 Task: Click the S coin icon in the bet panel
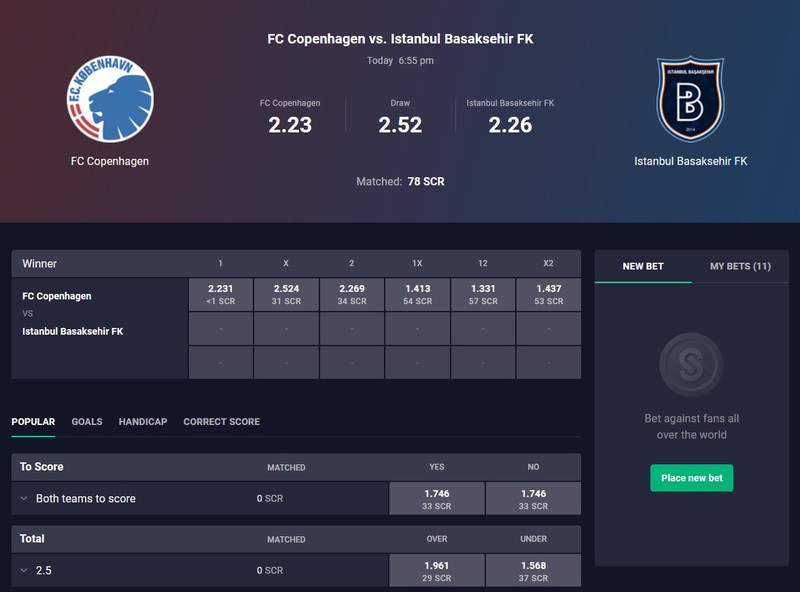pyautogui.click(x=691, y=364)
